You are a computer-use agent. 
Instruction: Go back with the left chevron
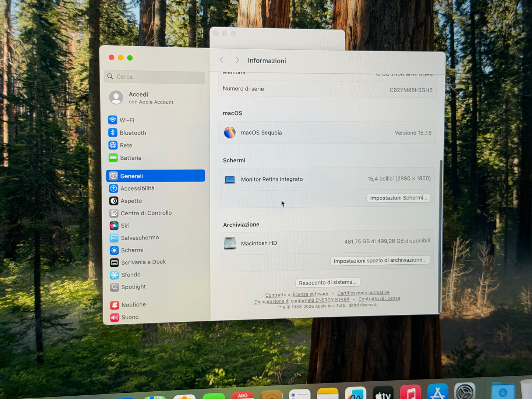(222, 60)
